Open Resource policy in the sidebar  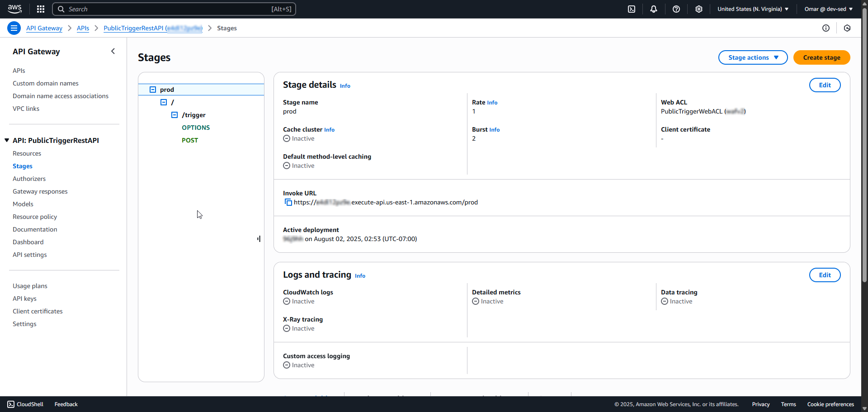coord(35,217)
